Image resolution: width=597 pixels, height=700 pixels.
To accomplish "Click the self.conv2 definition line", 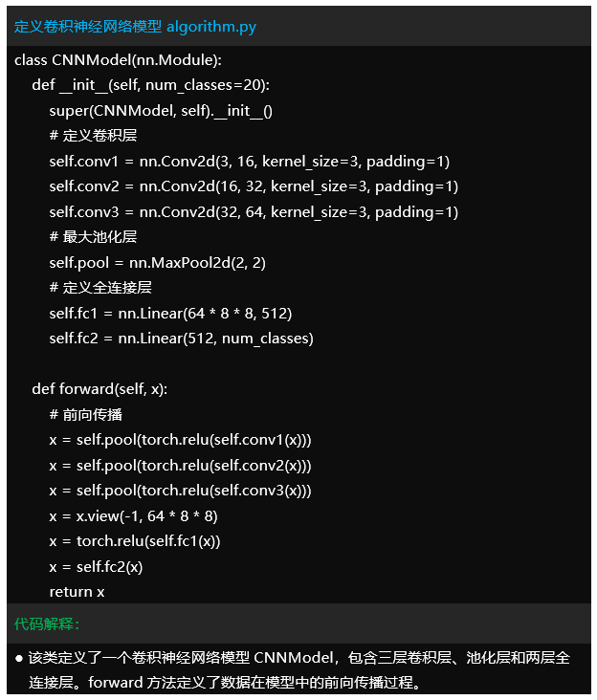I will point(254,186).
